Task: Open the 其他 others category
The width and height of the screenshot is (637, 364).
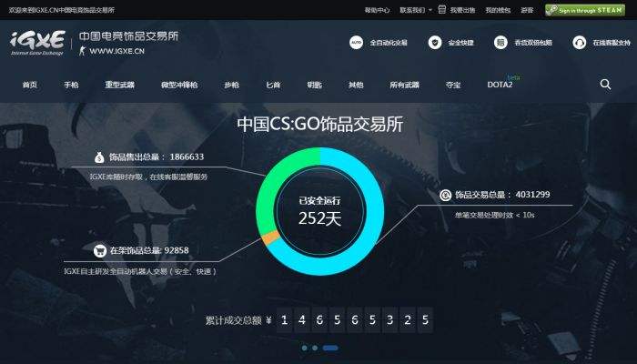Action: pyautogui.click(x=356, y=85)
